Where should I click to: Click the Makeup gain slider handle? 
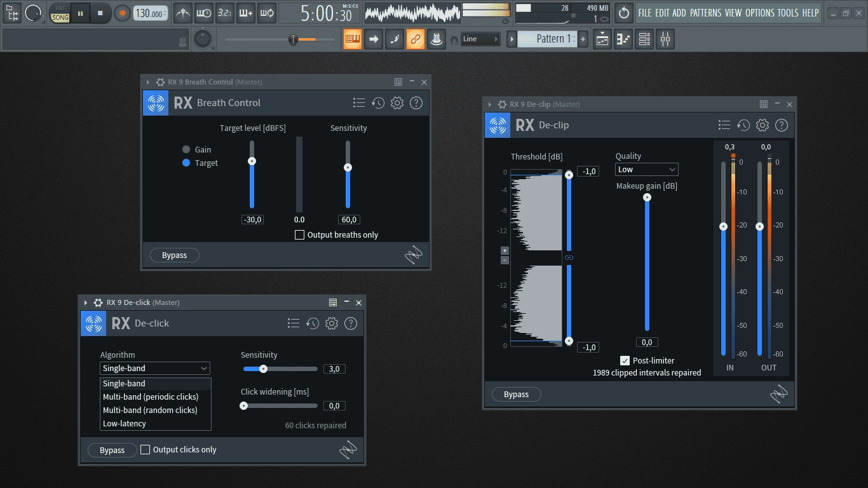647,198
